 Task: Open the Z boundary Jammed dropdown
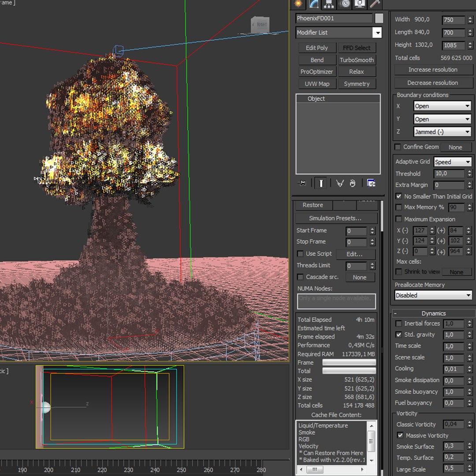click(x=443, y=132)
